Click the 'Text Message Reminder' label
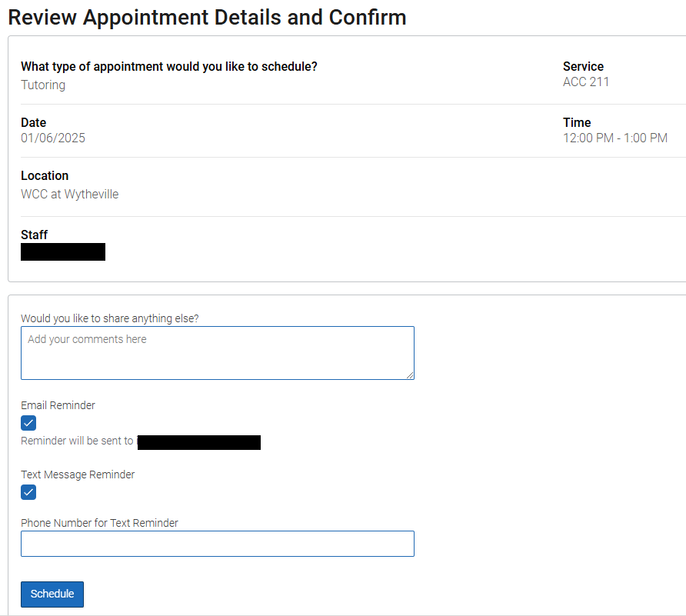Viewport: 686px width, 616px height. [78, 474]
